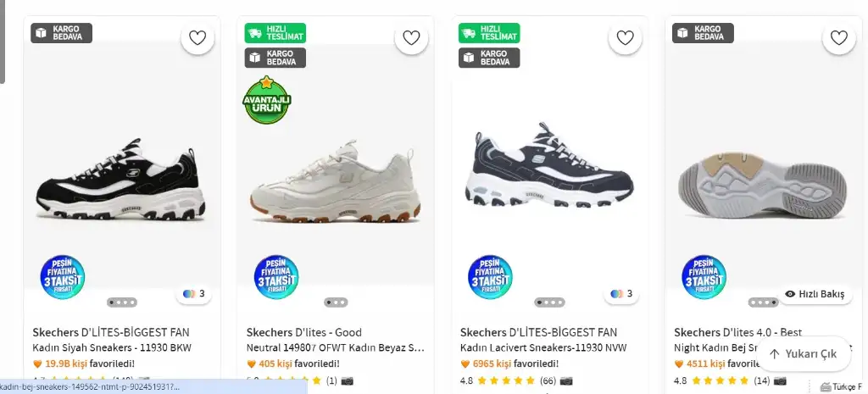Click Kargo Bedava badge on bej sneaker card
The image size is (868, 394).
[703, 33]
